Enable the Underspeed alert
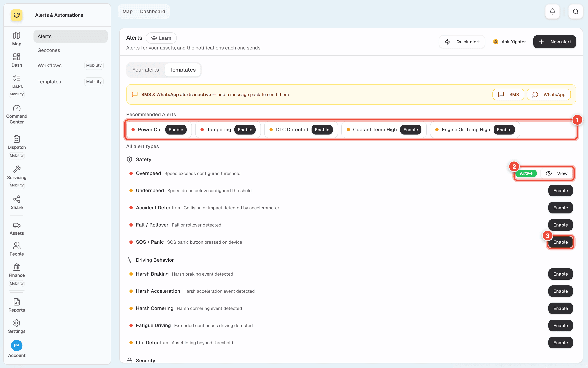Viewport: 588px width, 368px height. click(x=560, y=191)
